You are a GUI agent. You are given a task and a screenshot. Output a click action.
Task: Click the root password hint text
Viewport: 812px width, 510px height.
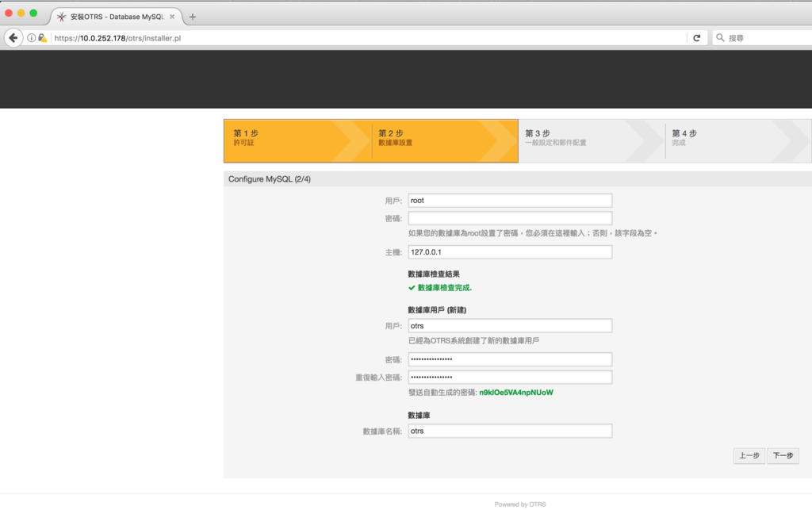533,233
